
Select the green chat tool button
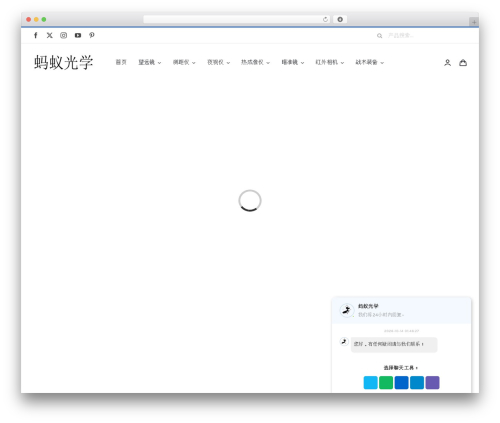[x=386, y=382]
